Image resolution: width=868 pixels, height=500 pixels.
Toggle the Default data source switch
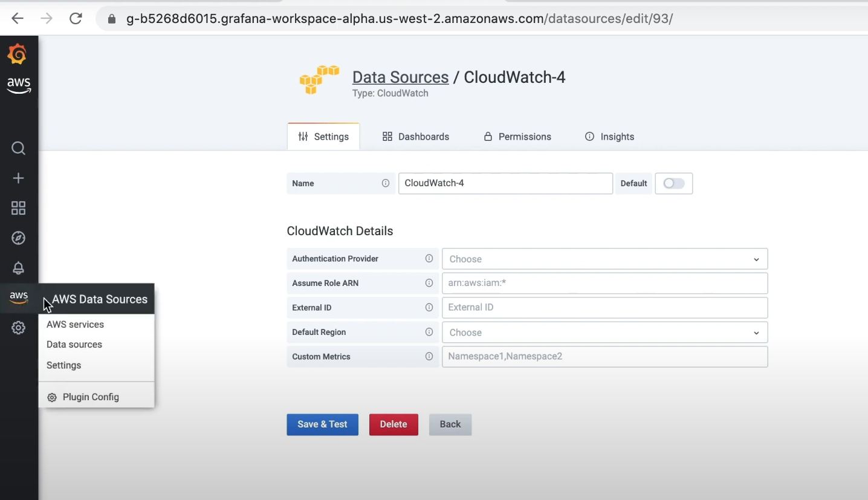[x=674, y=183]
